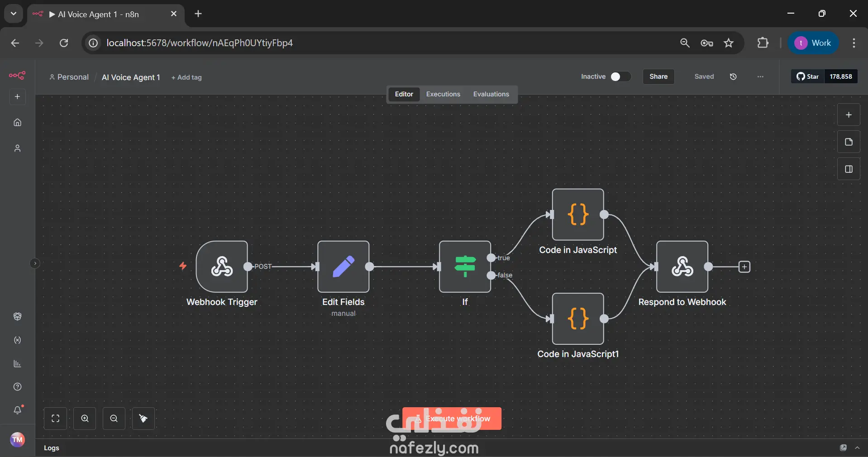This screenshot has height=457, width=868.
Task: Go back in browser history
Action: tap(15, 43)
